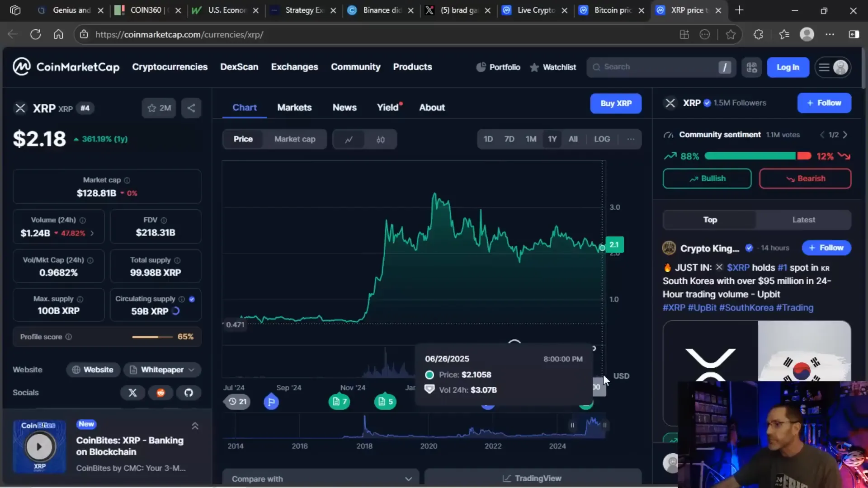
Task: Switch to Market cap chart view
Action: pyautogui.click(x=295, y=139)
